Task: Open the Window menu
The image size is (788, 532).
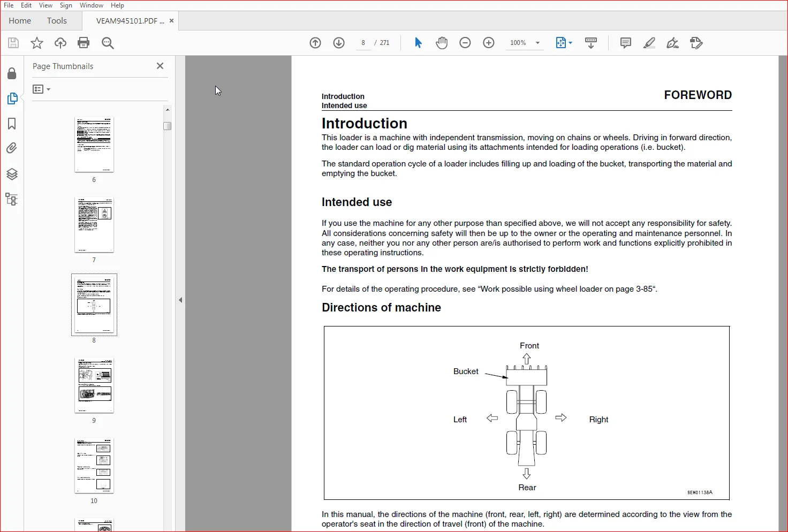Action: (x=92, y=5)
